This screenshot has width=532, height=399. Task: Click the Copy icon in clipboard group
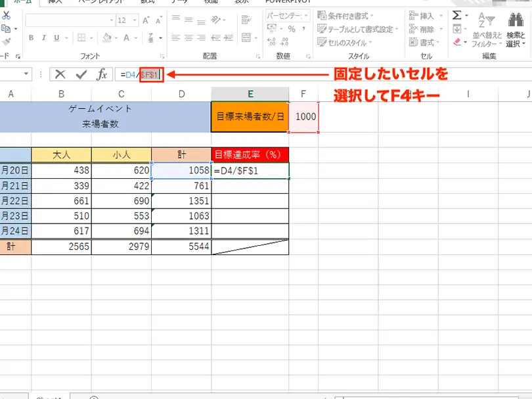pos(6,29)
